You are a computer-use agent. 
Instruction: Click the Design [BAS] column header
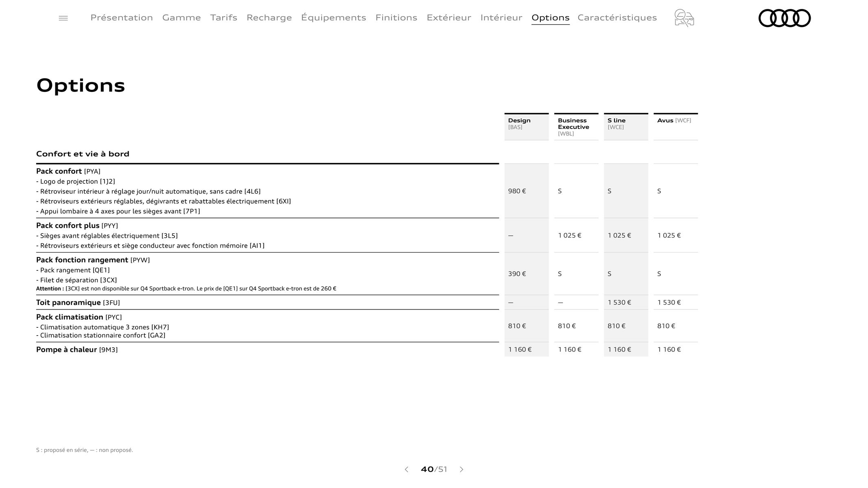527,127
